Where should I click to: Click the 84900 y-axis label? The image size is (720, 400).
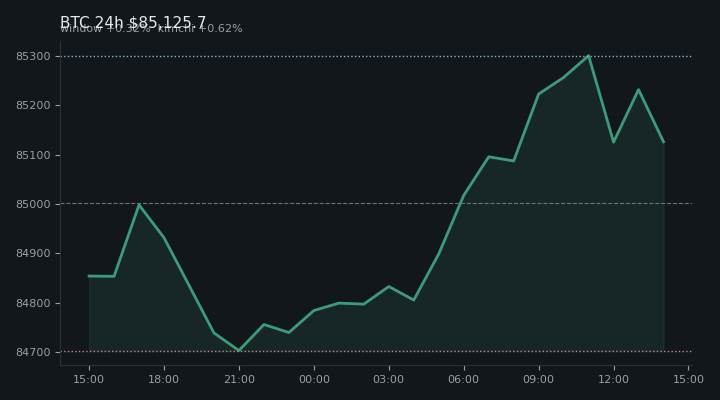(33, 254)
